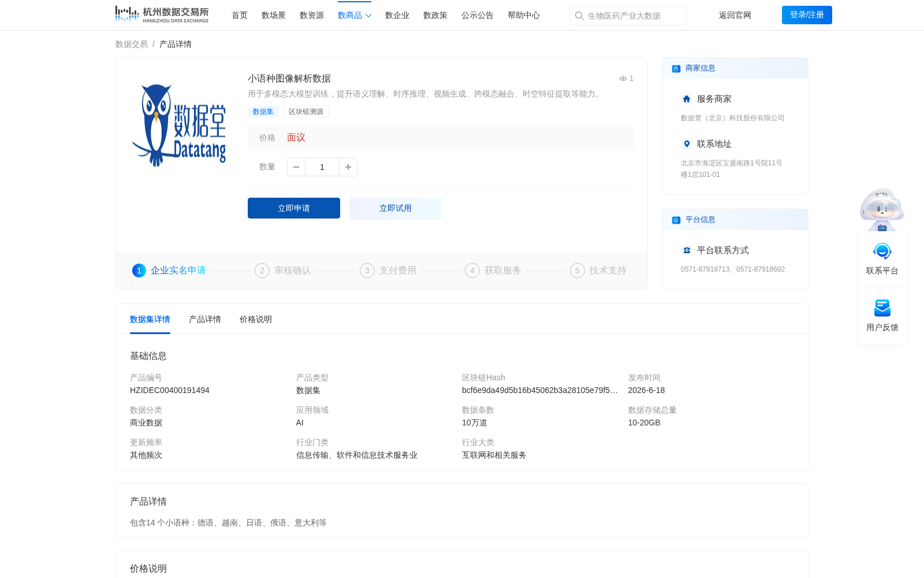Viewport: 924px width, 578px height.
Task: Click the 商家信息 header icon
Action: click(x=676, y=69)
